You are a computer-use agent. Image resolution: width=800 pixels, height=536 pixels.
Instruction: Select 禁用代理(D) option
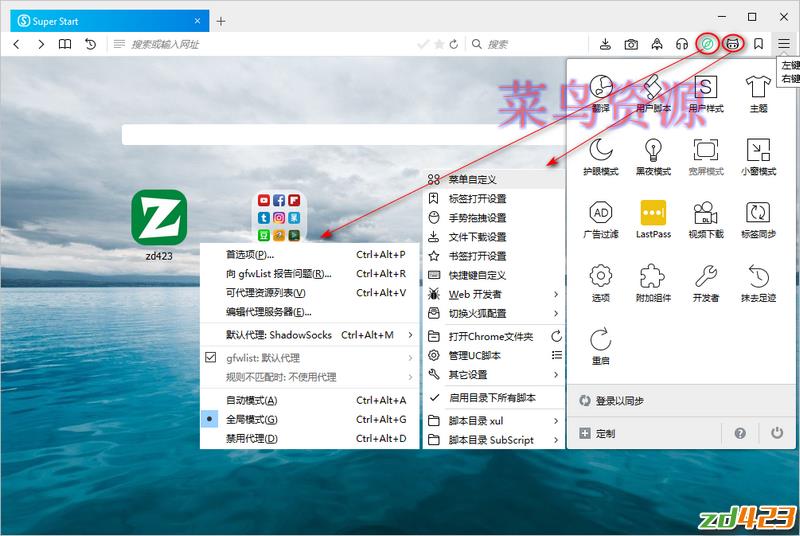click(x=309, y=439)
